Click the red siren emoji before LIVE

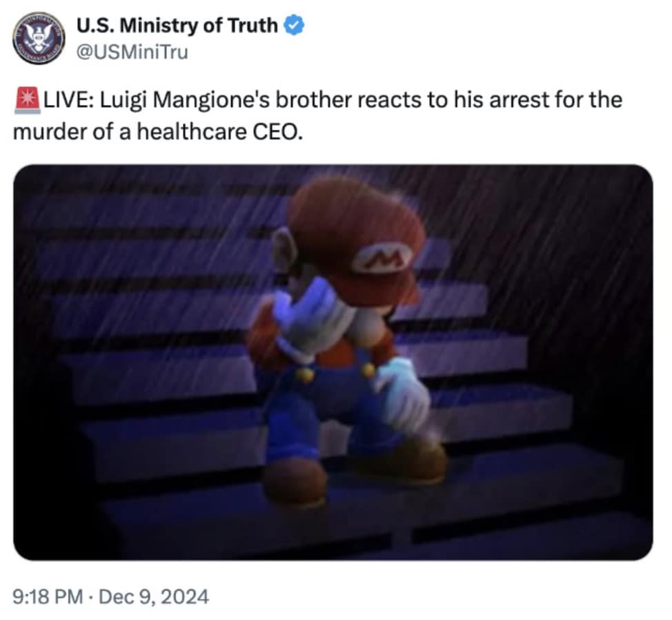pyautogui.click(x=28, y=101)
